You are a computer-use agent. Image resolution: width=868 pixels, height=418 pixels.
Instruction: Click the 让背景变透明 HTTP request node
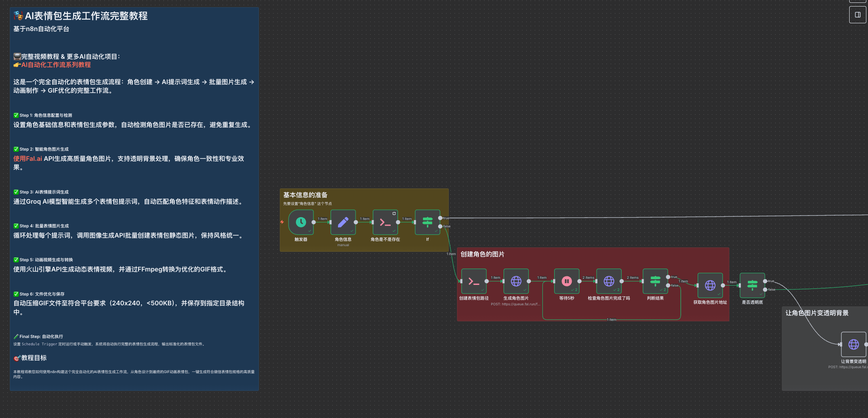(x=853, y=344)
